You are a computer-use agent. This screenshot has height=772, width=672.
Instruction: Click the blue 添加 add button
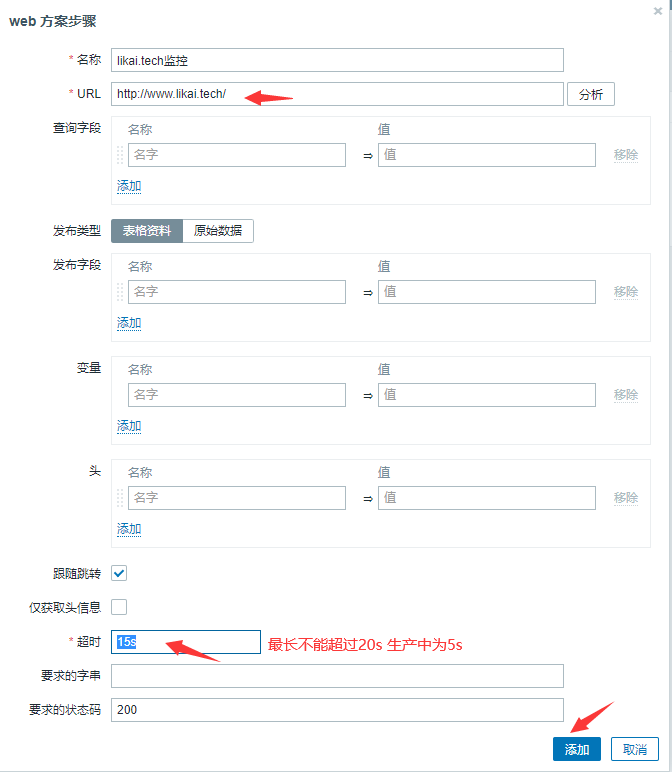click(x=576, y=749)
